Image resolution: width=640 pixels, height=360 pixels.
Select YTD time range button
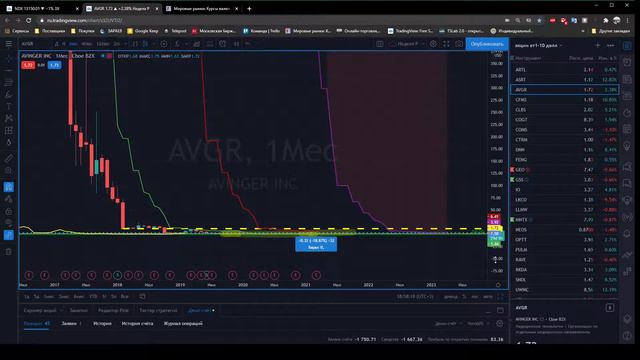pos(93,296)
